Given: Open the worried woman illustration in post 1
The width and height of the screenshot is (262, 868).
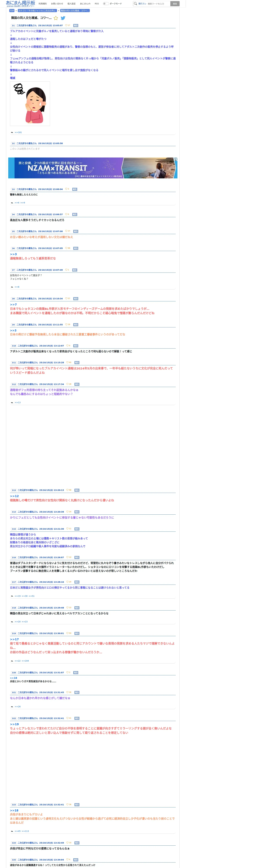Looking at the screenshot, I should pyautogui.click(x=30, y=104).
